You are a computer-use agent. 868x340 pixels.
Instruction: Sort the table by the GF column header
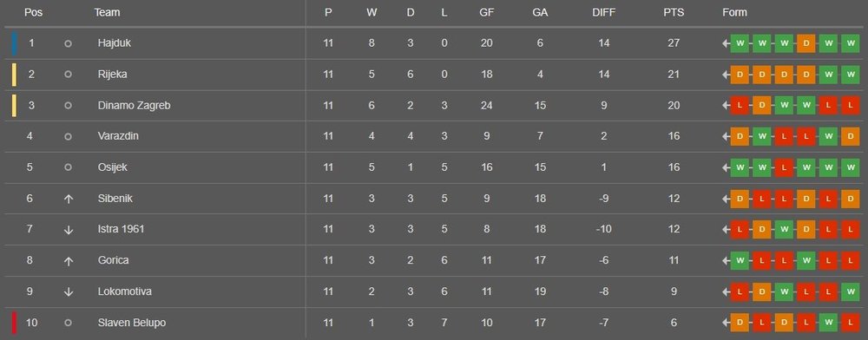(x=487, y=12)
